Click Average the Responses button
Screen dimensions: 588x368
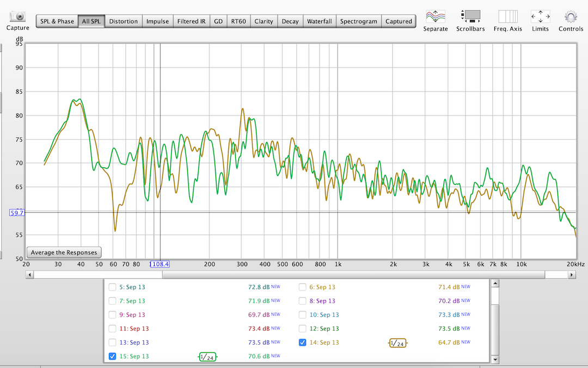[64, 253]
